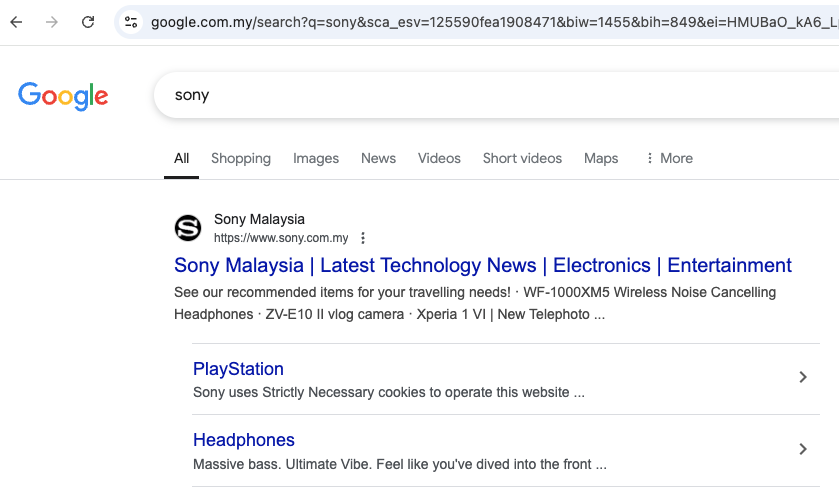The image size is (839, 488).
Task: Click the Sony Malaysia favicon logo
Action: coord(188,228)
